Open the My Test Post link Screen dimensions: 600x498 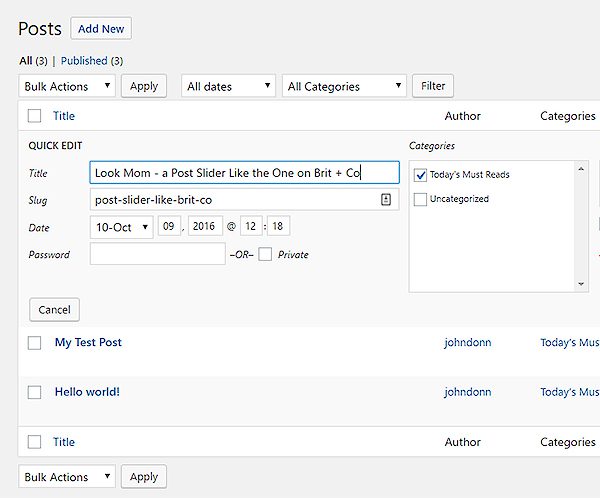[x=88, y=342]
